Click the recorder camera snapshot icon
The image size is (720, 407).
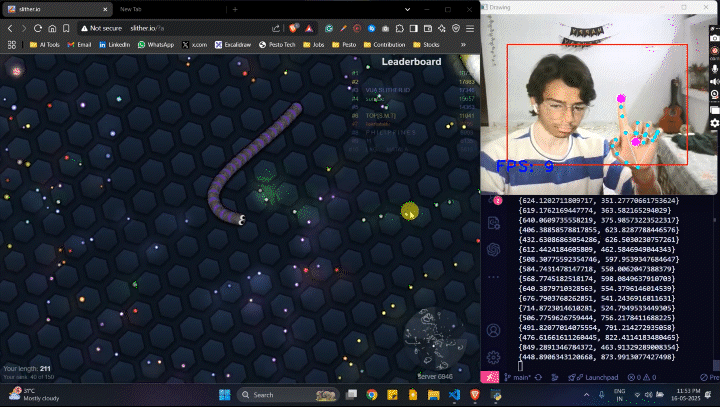(714, 38)
